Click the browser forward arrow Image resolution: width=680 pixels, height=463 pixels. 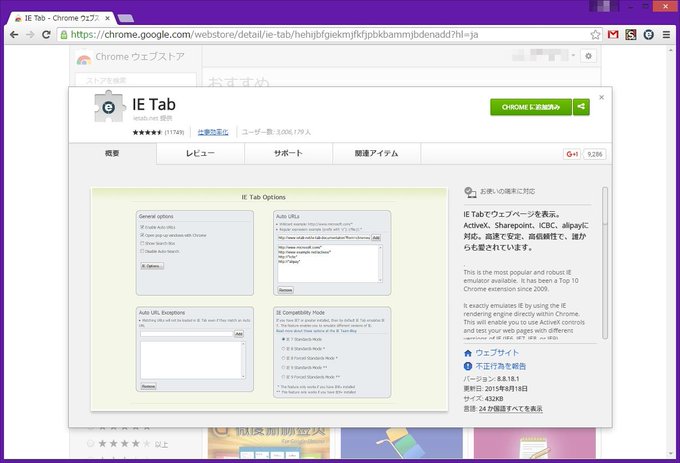click(30, 35)
